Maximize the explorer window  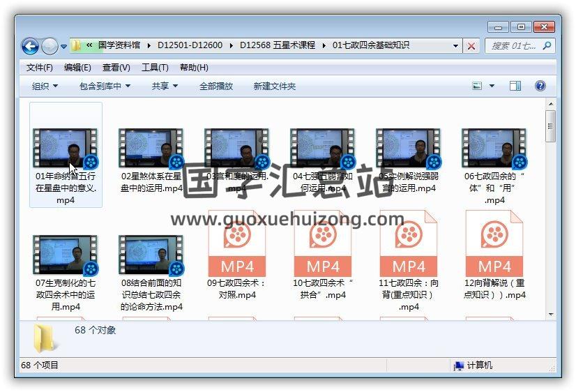pos(521,27)
